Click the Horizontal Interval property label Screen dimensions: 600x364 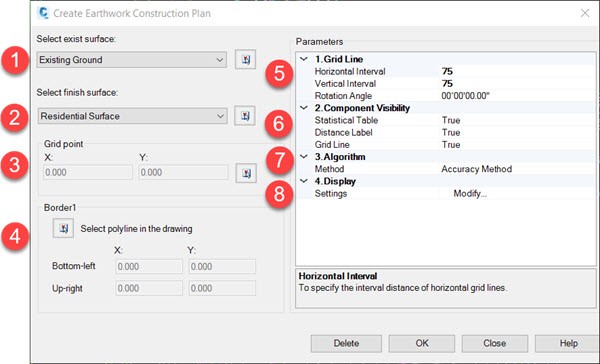(x=350, y=71)
